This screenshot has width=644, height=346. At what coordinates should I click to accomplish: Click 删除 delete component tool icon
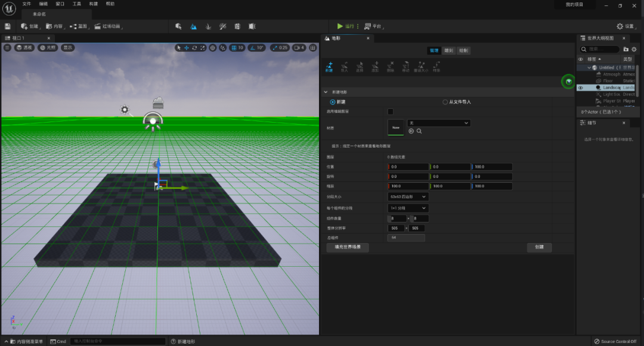click(390, 67)
